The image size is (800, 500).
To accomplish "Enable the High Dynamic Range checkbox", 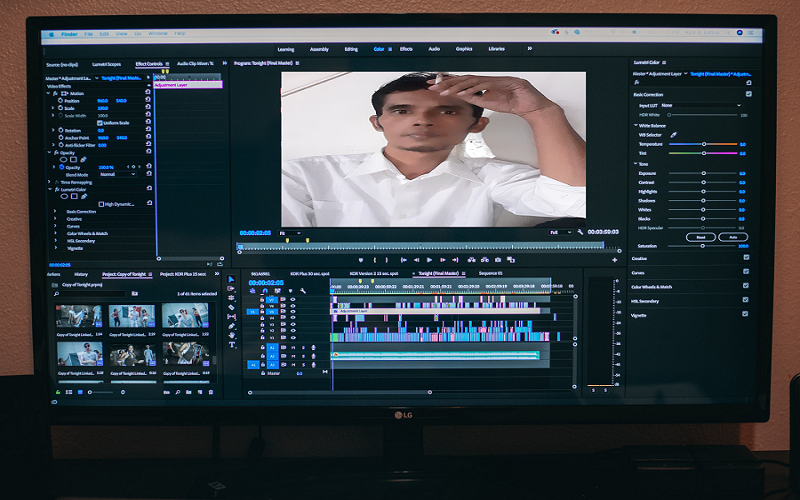I will [x=100, y=203].
